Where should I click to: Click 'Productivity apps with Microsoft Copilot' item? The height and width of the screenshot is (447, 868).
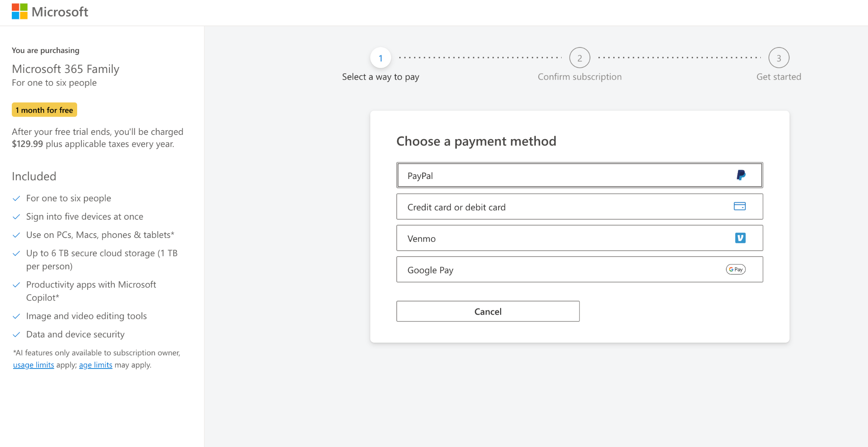(91, 291)
